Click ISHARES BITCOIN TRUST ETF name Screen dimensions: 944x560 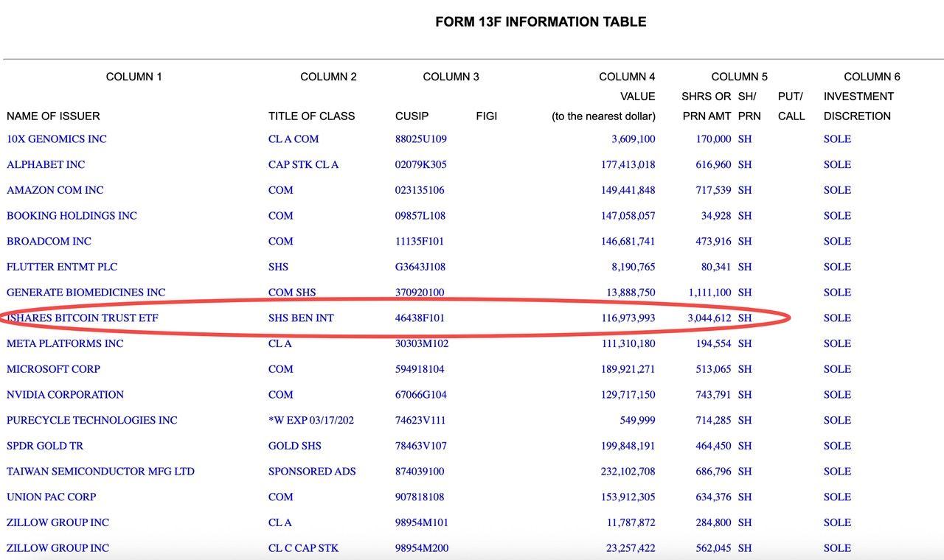pos(83,318)
